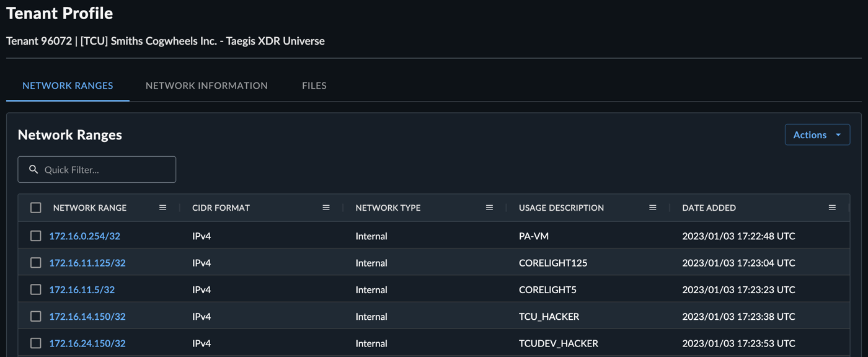Check the 172.16.11.125/32 row checkbox

(x=36, y=263)
